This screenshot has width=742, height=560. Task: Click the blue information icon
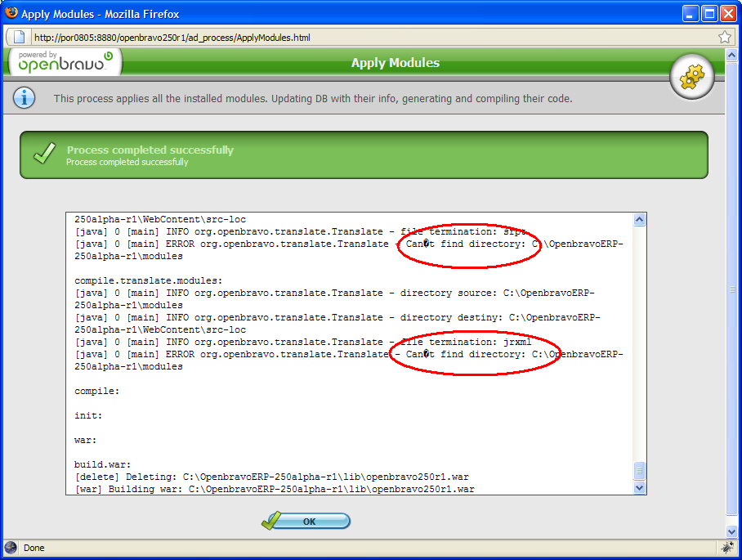[25, 98]
